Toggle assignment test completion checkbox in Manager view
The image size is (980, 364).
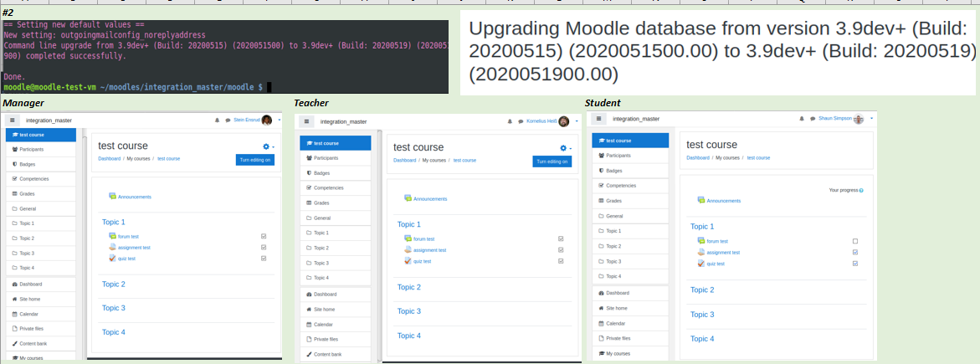pos(264,247)
